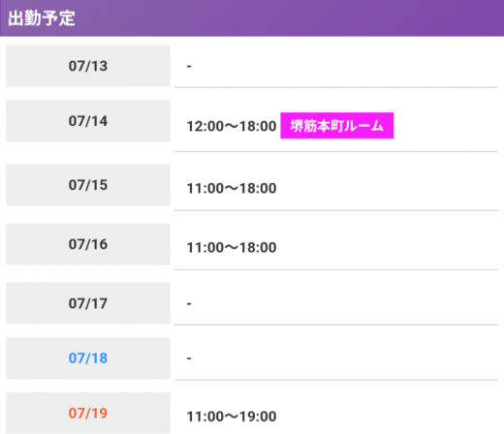Click the 12:00～18:00 time for 07/14
Image resolution: width=504 pixels, height=434 pixels.
(232, 126)
